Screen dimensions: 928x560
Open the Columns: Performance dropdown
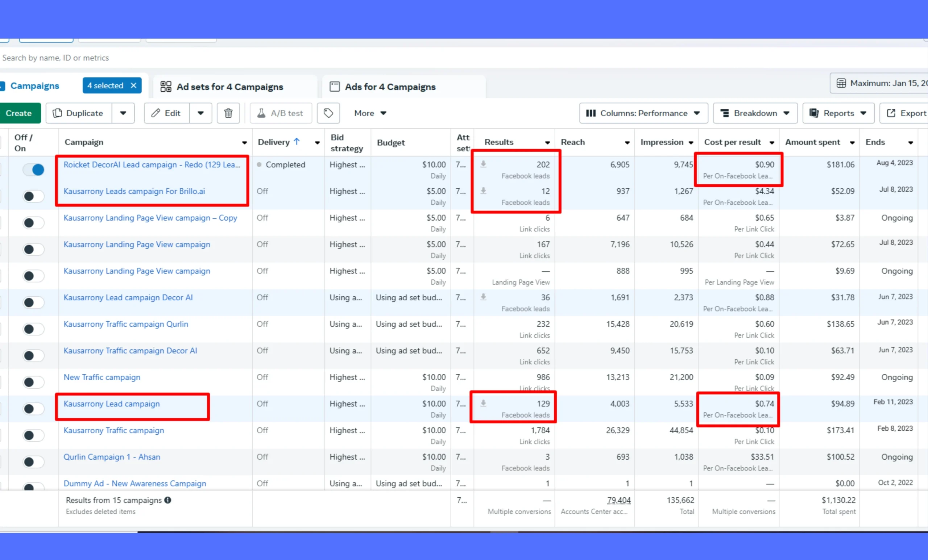(x=643, y=113)
